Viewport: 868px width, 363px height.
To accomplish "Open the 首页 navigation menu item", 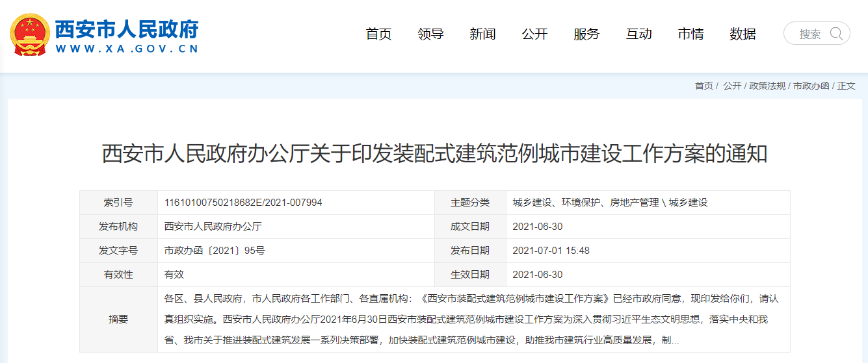I will pyautogui.click(x=378, y=34).
